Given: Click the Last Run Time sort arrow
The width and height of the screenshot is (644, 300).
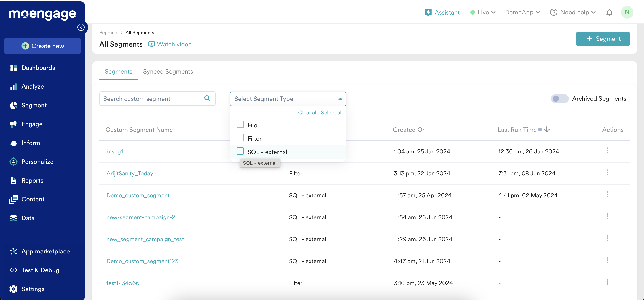Looking at the screenshot, I should [547, 130].
